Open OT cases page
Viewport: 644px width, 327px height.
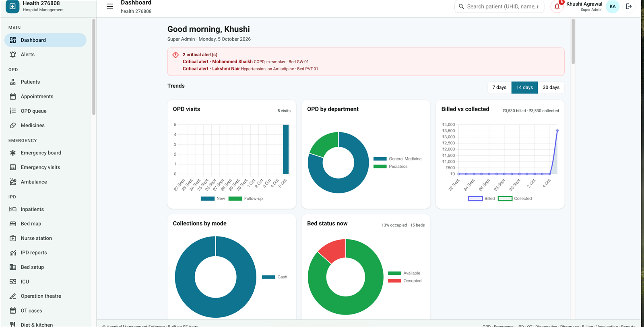[45, 311]
